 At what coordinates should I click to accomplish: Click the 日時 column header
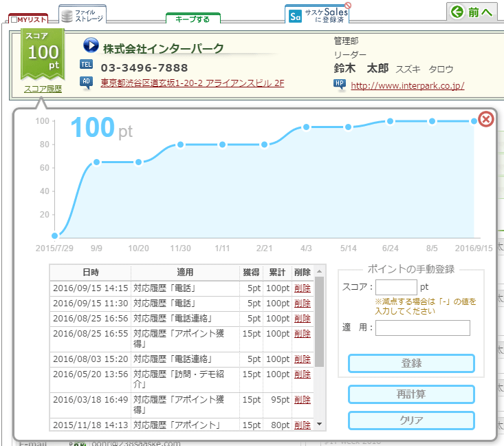91,273
